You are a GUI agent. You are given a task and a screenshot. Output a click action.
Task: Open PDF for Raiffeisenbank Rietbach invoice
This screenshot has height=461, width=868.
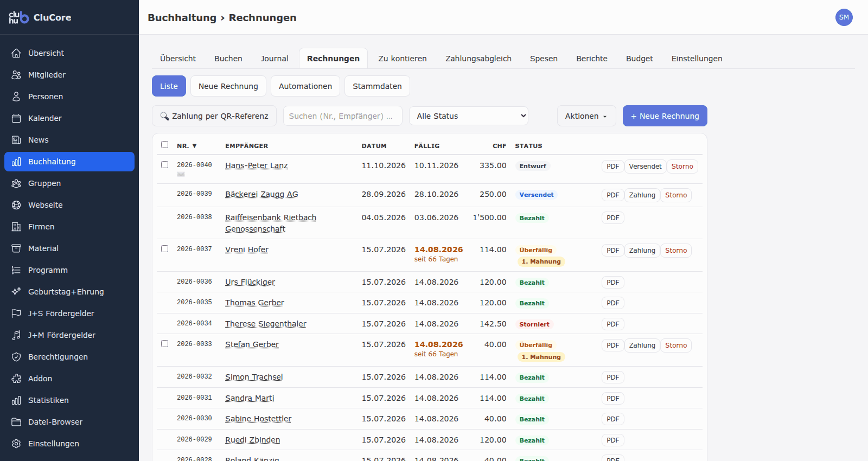[613, 218]
